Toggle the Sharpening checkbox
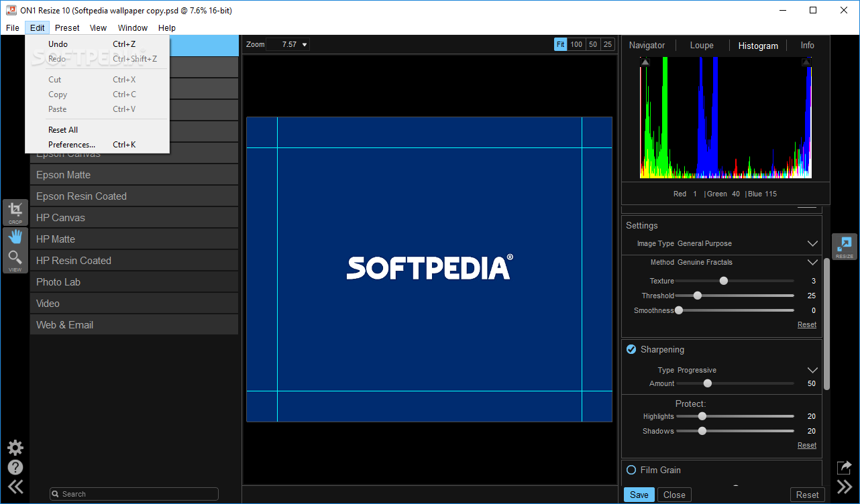Image resolution: width=860 pixels, height=504 pixels. (631, 349)
